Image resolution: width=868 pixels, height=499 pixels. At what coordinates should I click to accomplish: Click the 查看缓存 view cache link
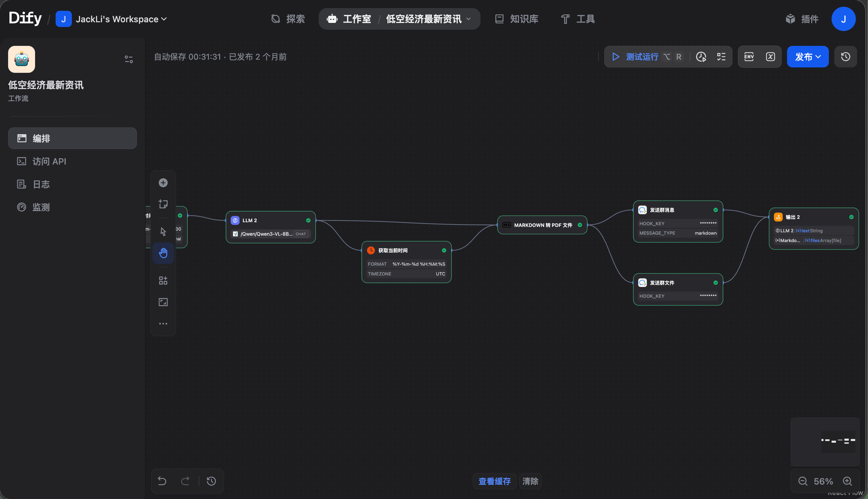pos(494,481)
